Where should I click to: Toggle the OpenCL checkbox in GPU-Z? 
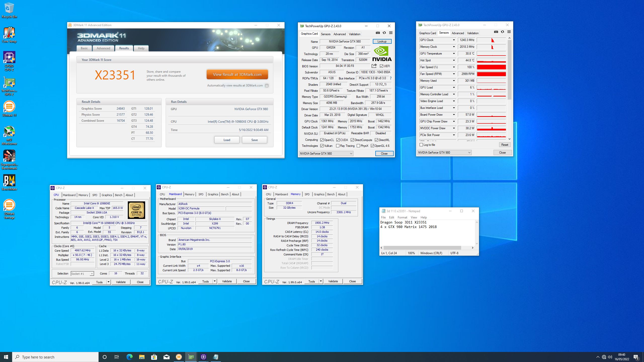(322, 140)
